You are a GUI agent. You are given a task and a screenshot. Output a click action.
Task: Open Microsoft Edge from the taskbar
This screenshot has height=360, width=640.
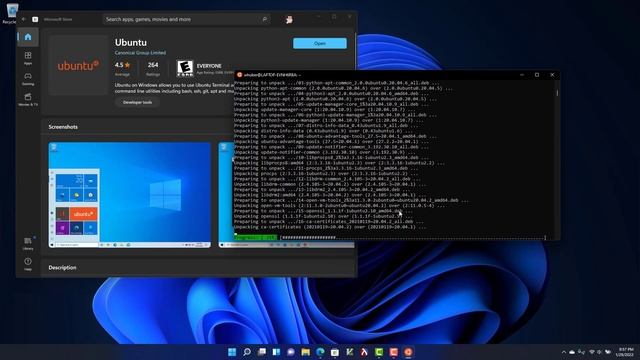pyautogui.click(x=320, y=352)
